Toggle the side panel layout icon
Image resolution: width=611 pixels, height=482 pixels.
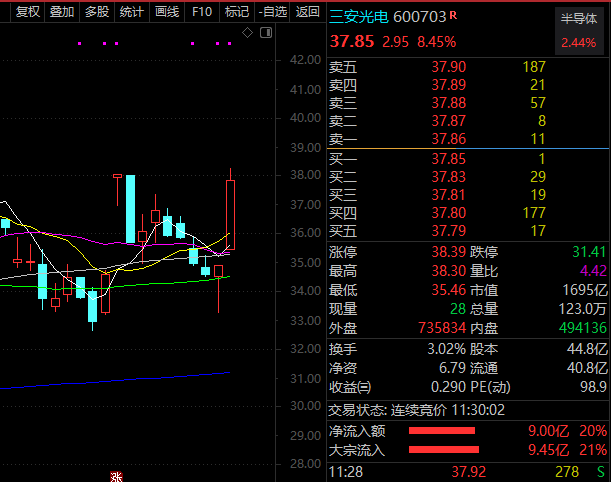click(266, 33)
